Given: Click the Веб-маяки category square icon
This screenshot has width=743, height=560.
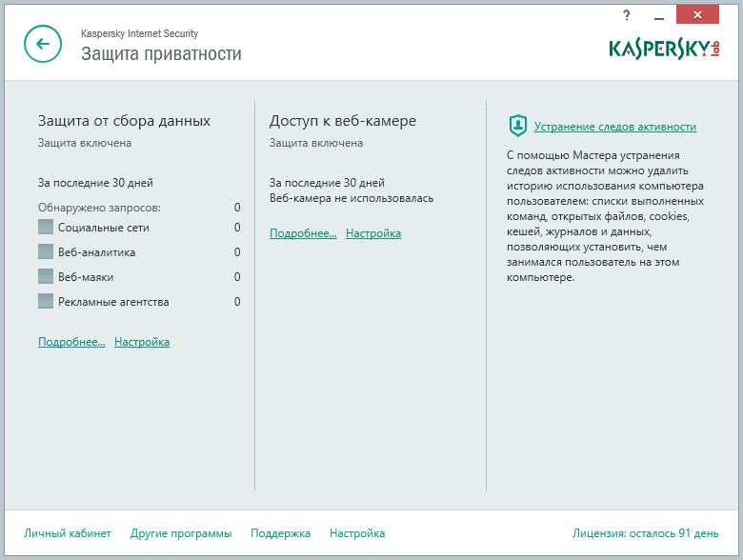Looking at the screenshot, I should pyautogui.click(x=46, y=276).
